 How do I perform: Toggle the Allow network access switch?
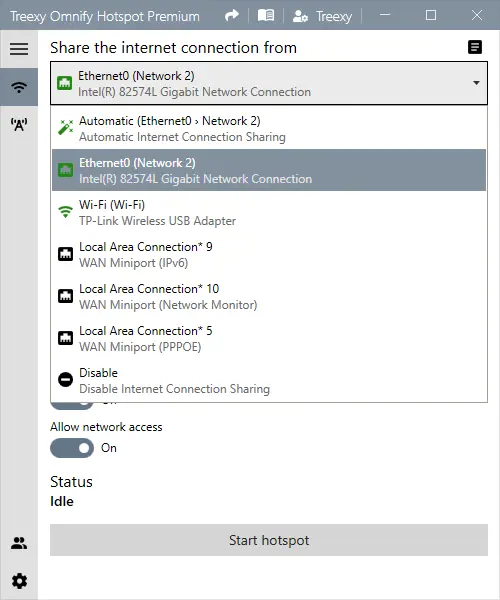72,448
